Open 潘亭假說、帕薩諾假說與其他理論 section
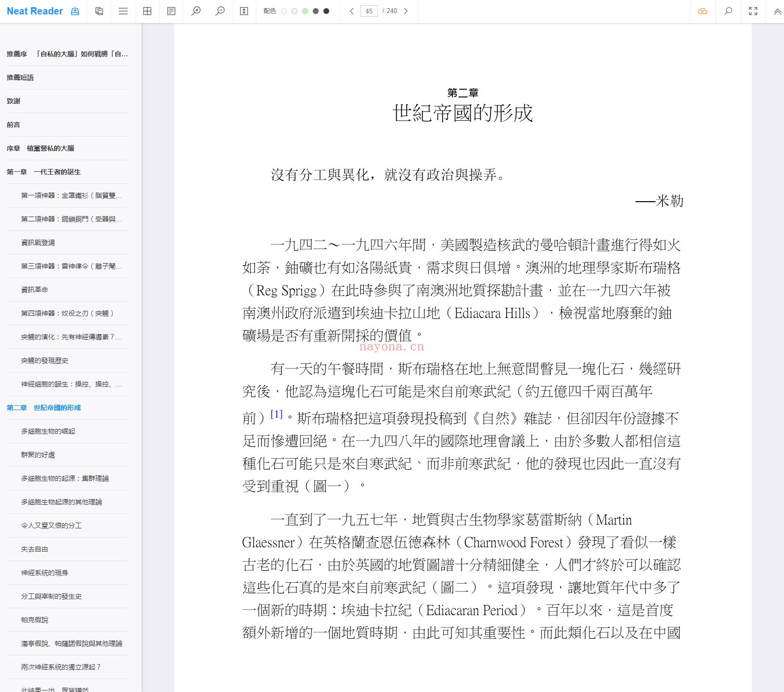Screen dimensions: 784x692 pyautogui.click(x=71, y=643)
